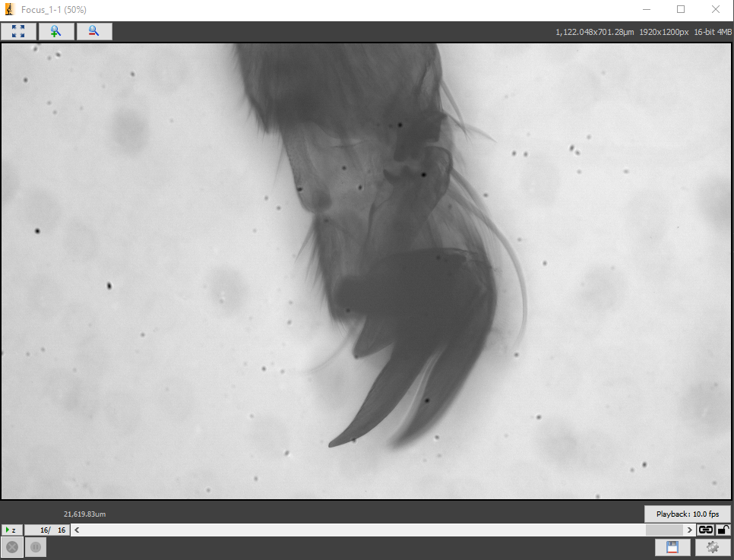
Task: Play the z axis animation
Action: (11, 530)
